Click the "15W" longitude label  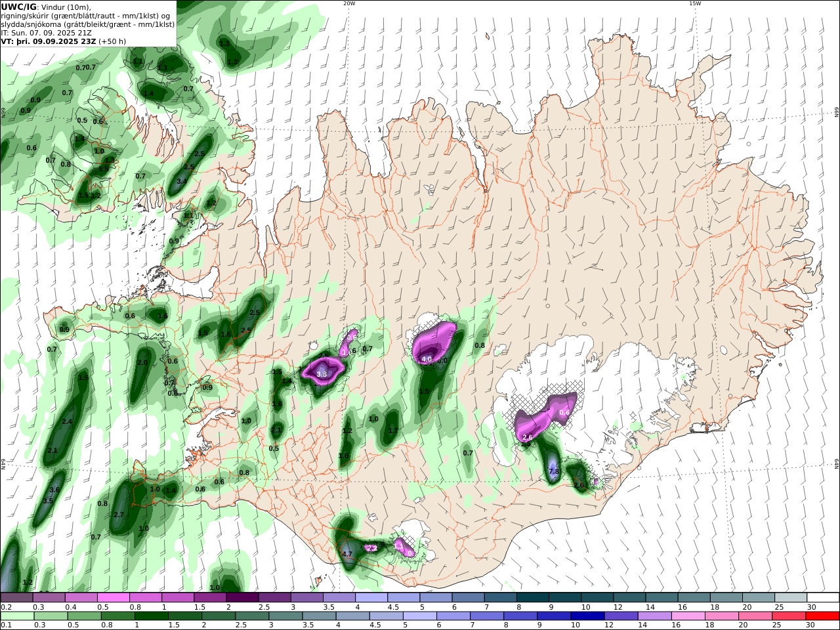point(695,3)
